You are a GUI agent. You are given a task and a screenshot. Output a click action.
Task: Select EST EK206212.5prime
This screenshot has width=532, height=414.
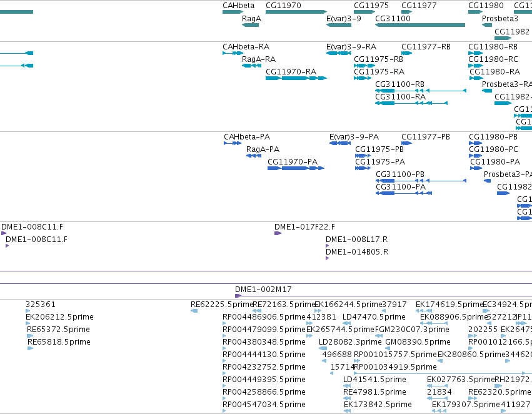click(x=28, y=323)
